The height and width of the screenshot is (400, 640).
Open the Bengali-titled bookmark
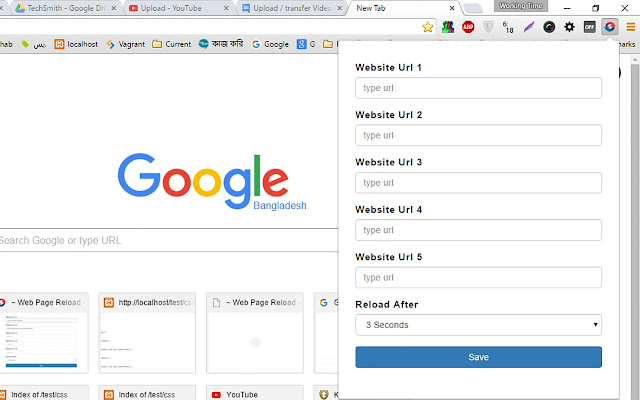221,44
